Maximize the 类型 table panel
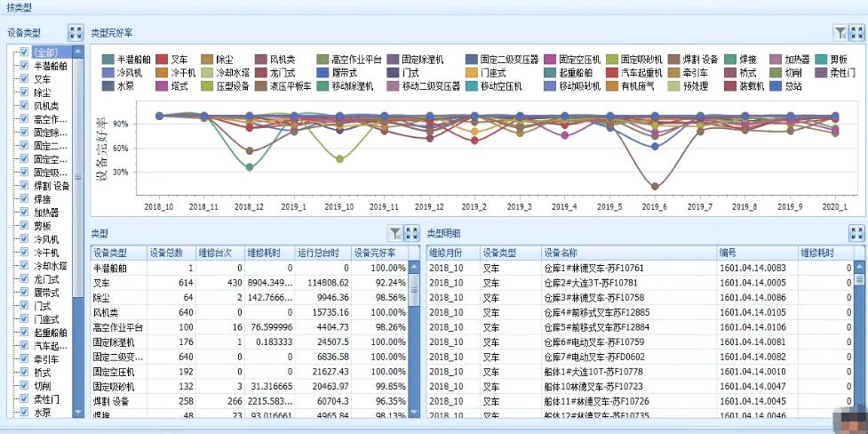 (x=411, y=233)
